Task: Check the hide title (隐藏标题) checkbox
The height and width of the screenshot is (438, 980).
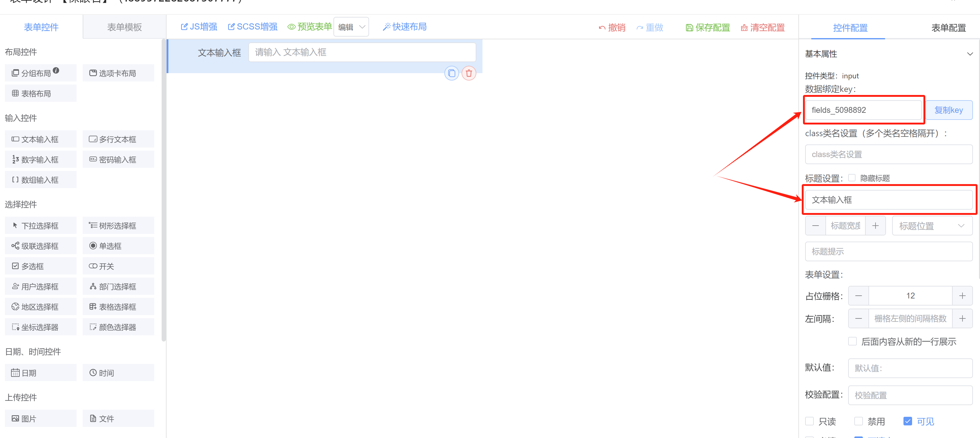Action: point(852,178)
